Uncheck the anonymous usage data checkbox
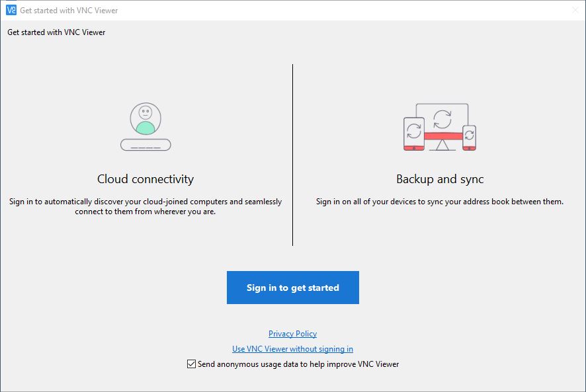 point(191,364)
